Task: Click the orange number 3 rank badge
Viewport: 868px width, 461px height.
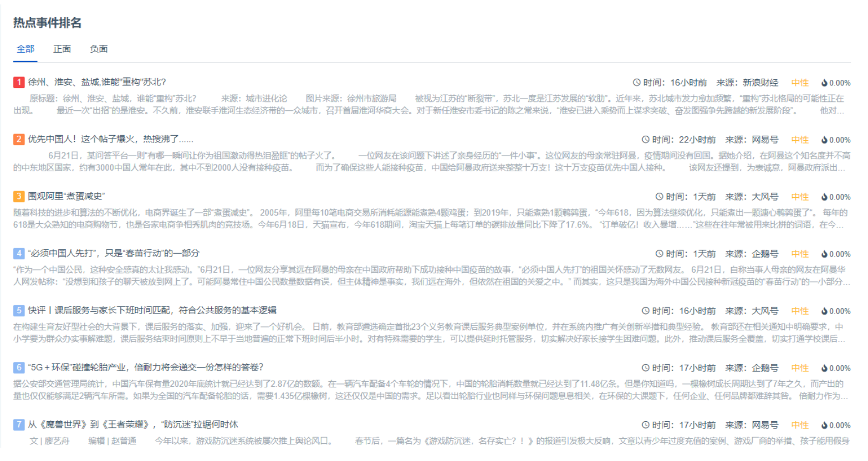Action: 19,196
